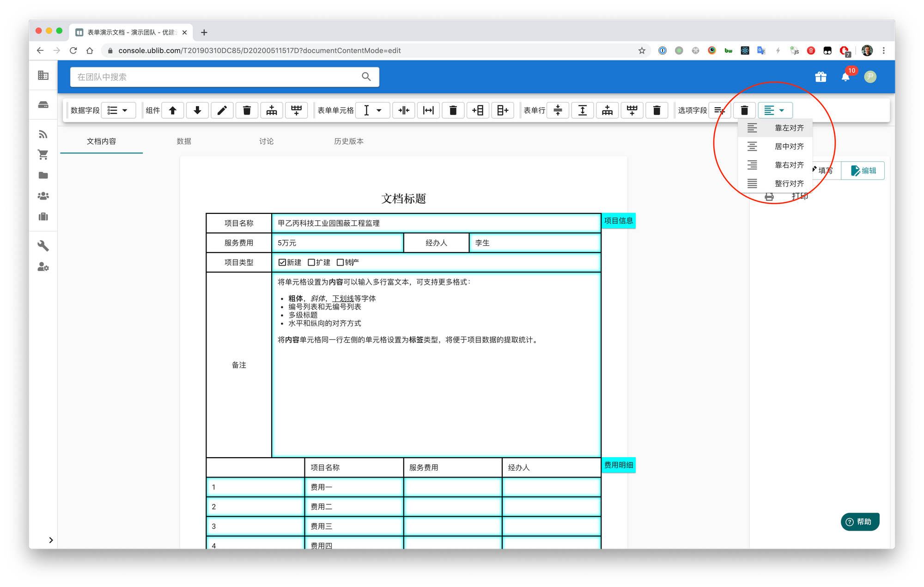Click the split cell horizontally icon

pyautogui.click(x=404, y=110)
